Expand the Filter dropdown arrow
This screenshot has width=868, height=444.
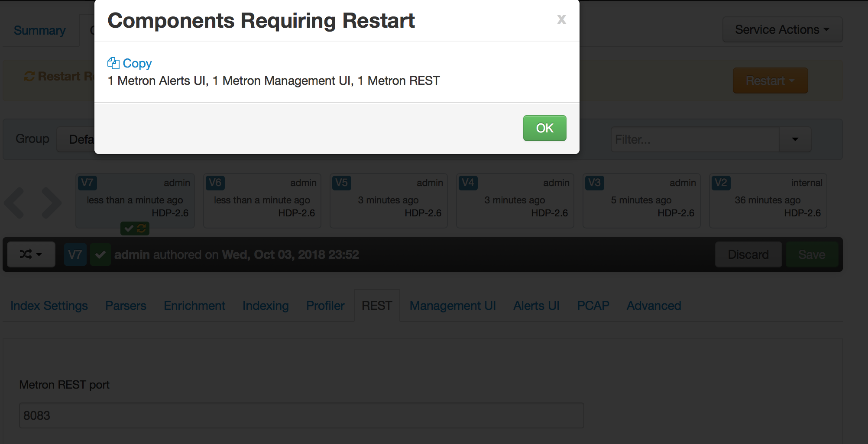pos(795,139)
